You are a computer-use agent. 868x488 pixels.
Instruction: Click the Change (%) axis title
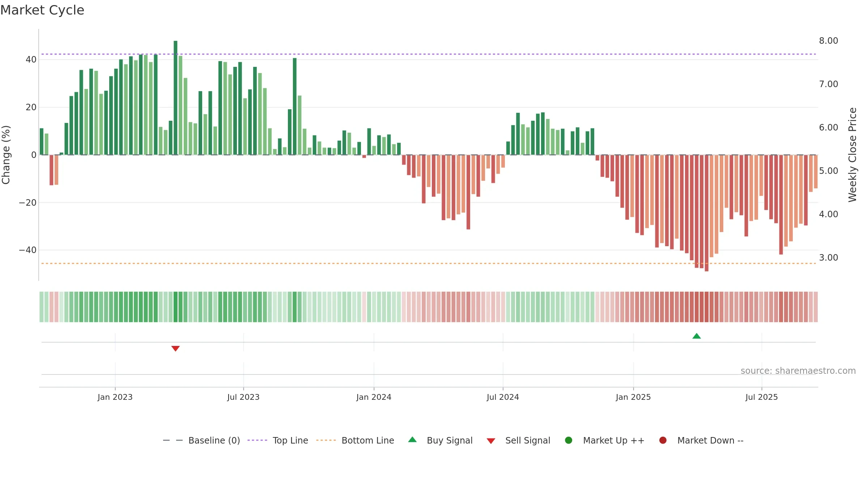[x=6, y=155]
